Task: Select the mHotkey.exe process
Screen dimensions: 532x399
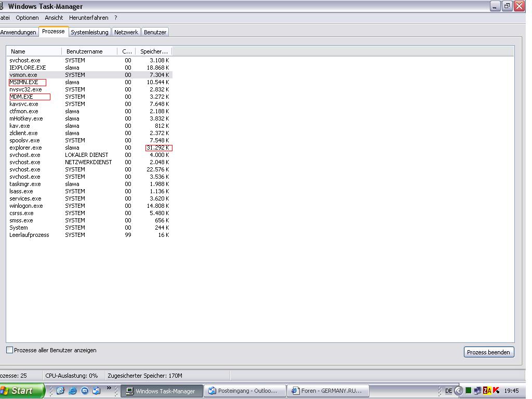Action: (89, 118)
